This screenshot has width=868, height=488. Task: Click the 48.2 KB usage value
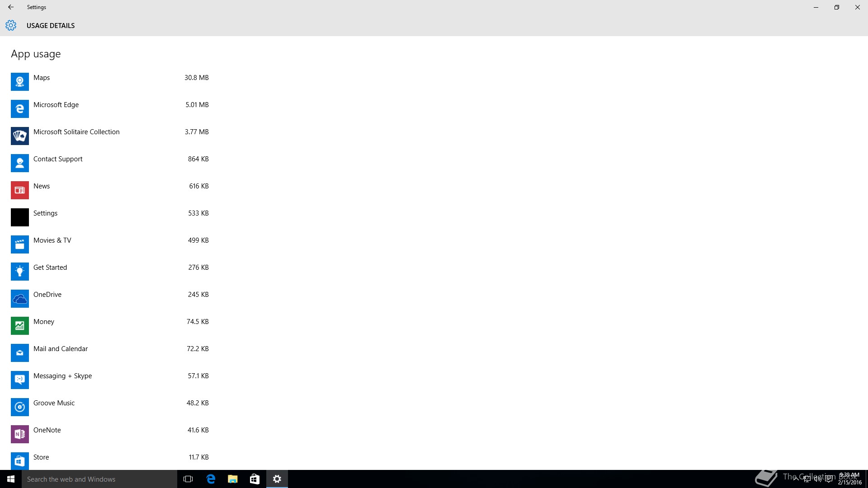tap(198, 403)
